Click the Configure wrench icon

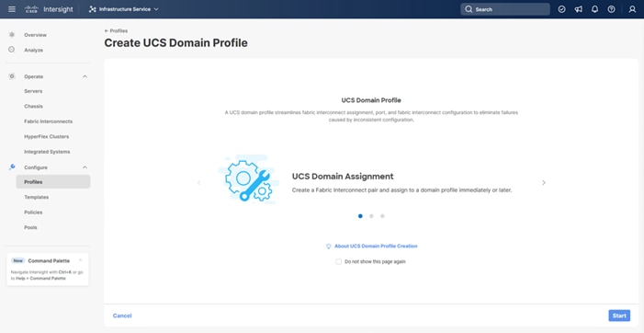(x=12, y=166)
